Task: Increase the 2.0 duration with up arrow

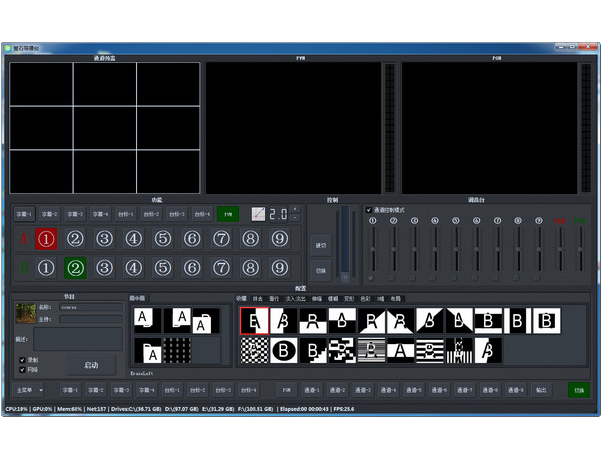Action: [294, 210]
